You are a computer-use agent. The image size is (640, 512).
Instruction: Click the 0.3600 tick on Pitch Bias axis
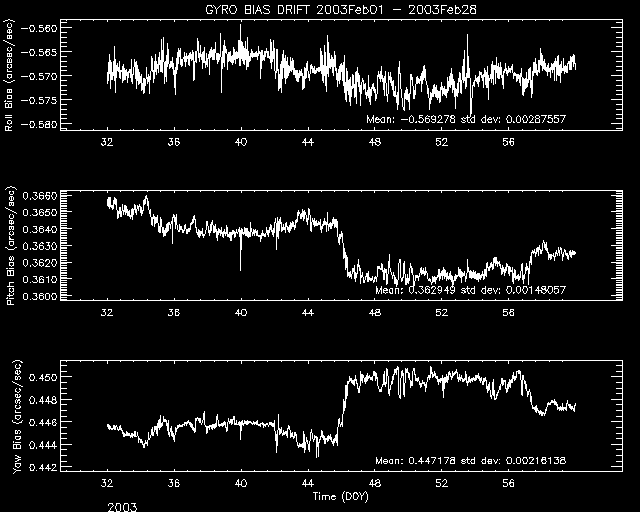point(40,296)
